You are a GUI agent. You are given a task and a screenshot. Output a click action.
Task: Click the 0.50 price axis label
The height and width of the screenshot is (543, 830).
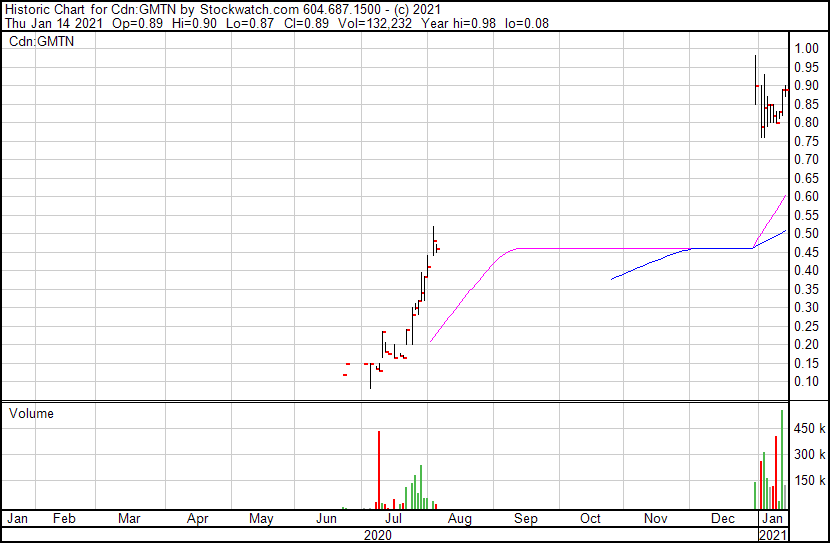click(806, 233)
